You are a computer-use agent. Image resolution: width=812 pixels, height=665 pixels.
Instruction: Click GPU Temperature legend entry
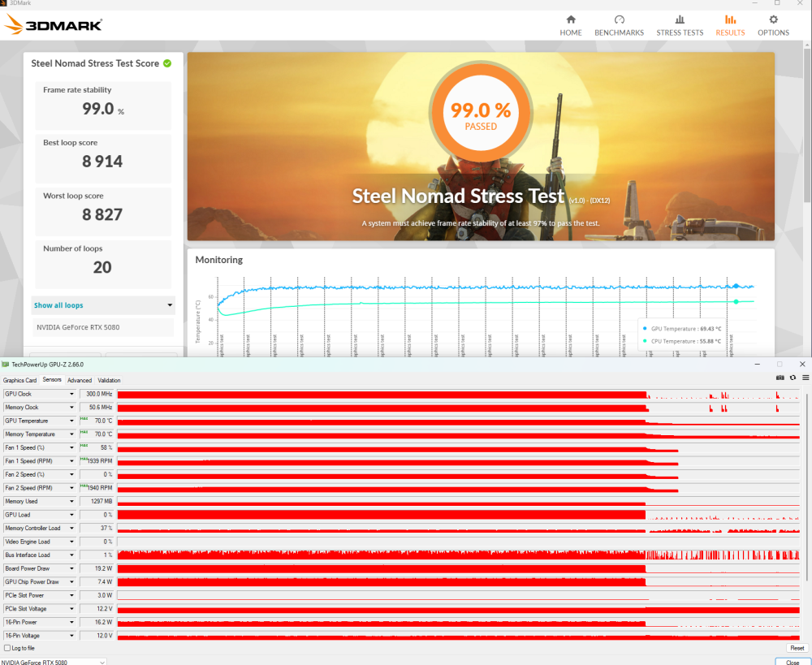pos(682,328)
